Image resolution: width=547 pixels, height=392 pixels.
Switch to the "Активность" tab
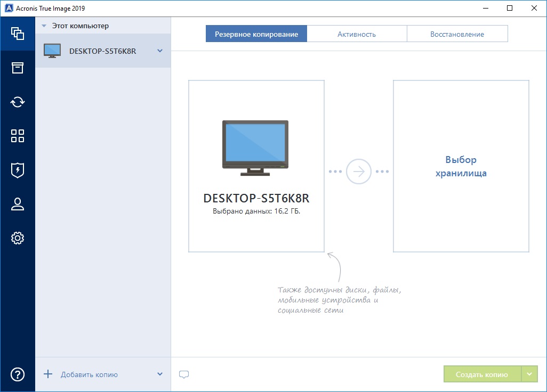coord(357,34)
